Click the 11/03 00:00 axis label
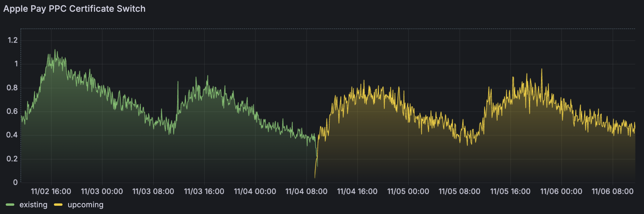This screenshot has height=214, width=644. (x=102, y=191)
